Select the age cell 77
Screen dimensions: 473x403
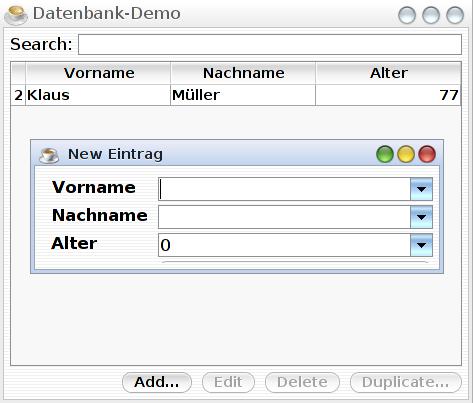(388, 95)
